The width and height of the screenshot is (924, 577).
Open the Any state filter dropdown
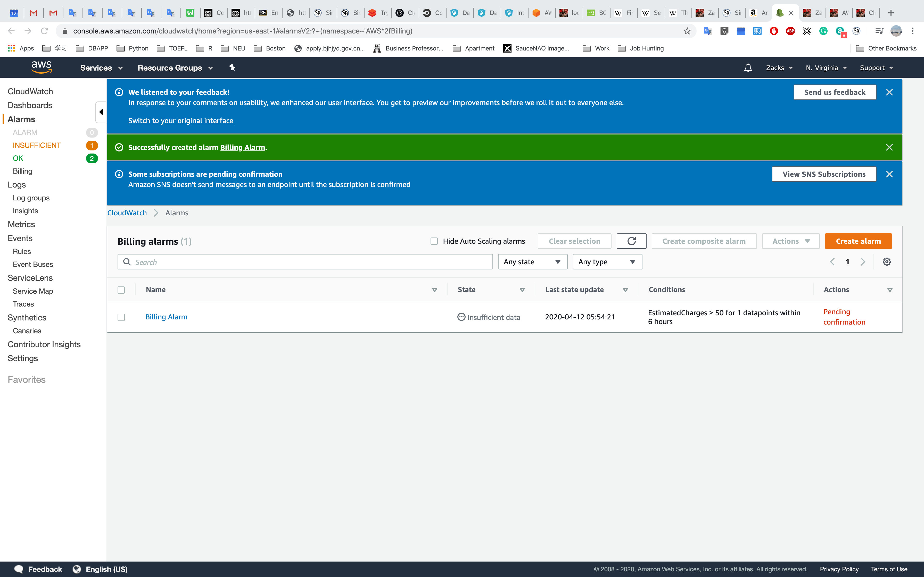[532, 262]
